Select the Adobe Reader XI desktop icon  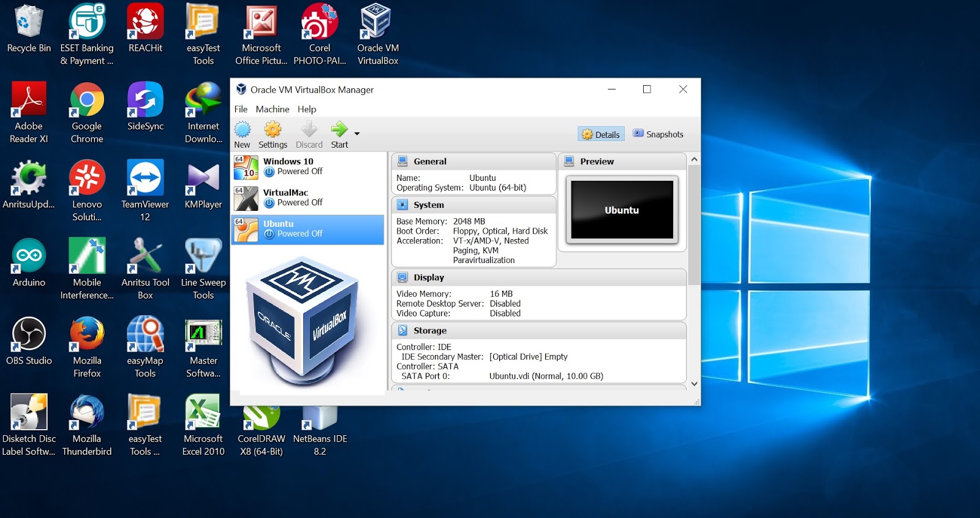tap(29, 113)
